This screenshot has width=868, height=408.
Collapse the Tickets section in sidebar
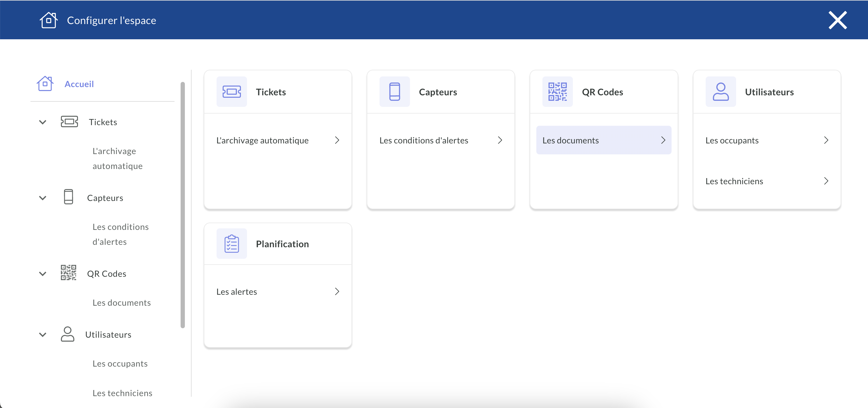click(x=42, y=122)
